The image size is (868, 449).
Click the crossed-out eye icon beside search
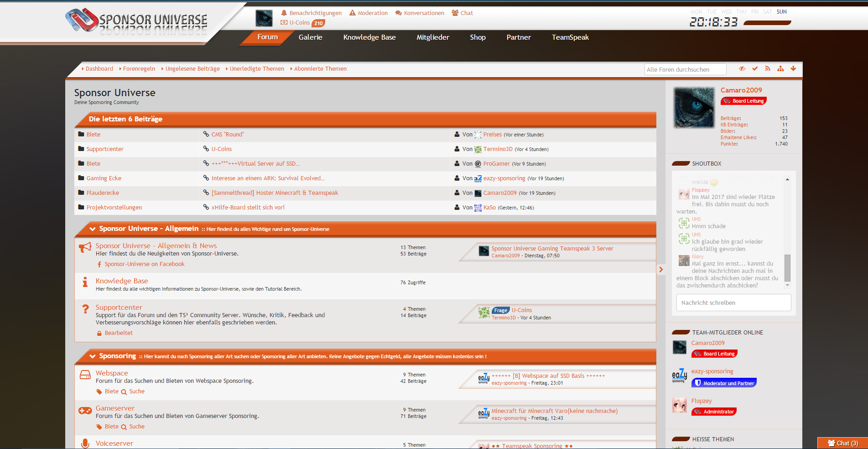click(x=742, y=69)
